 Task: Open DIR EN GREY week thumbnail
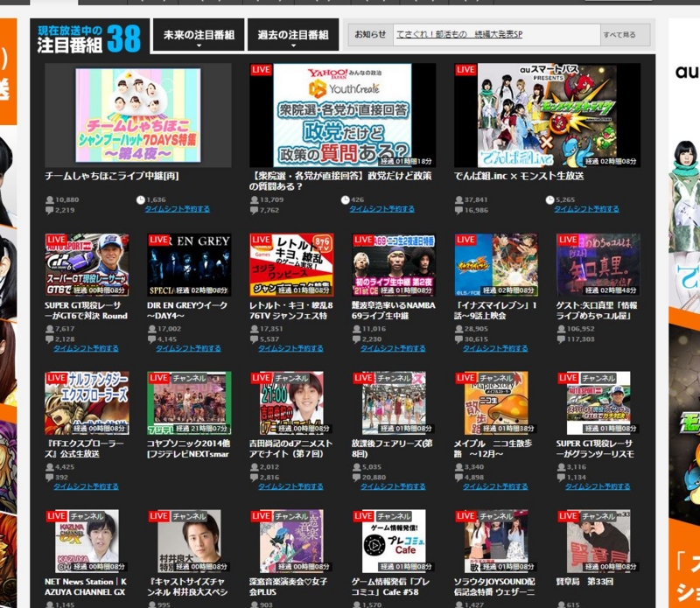(x=189, y=265)
